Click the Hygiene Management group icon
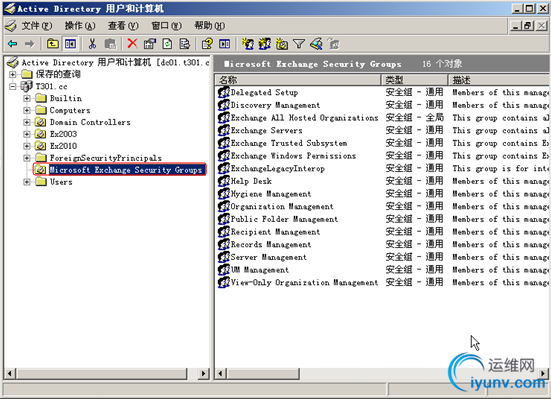The width and height of the screenshot is (551, 399). click(224, 194)
